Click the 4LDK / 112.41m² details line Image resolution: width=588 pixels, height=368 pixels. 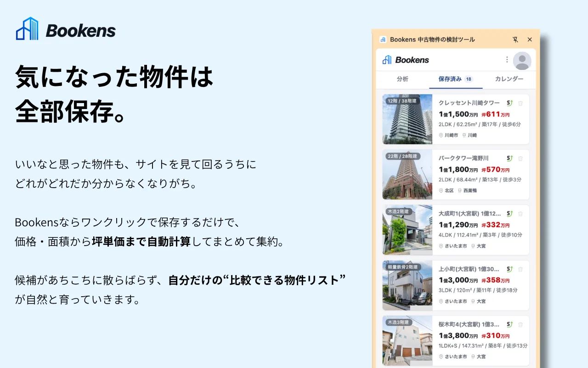481,235
